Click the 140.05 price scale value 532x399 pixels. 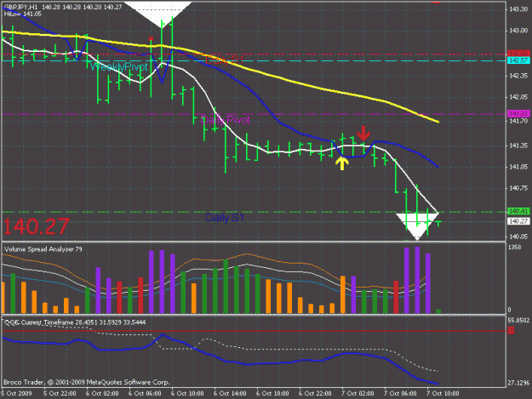pyautogui.click(x=518, y=237)
